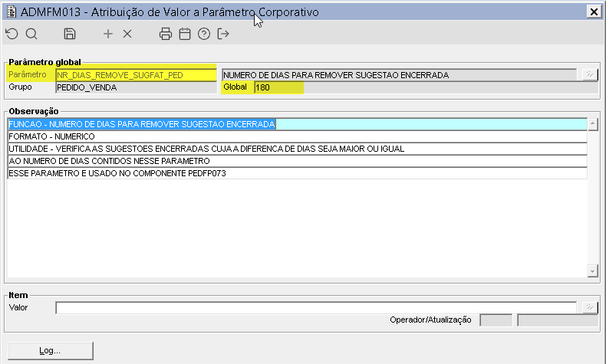
Task: Click the Valor input field
Action: tap(316, 307)
